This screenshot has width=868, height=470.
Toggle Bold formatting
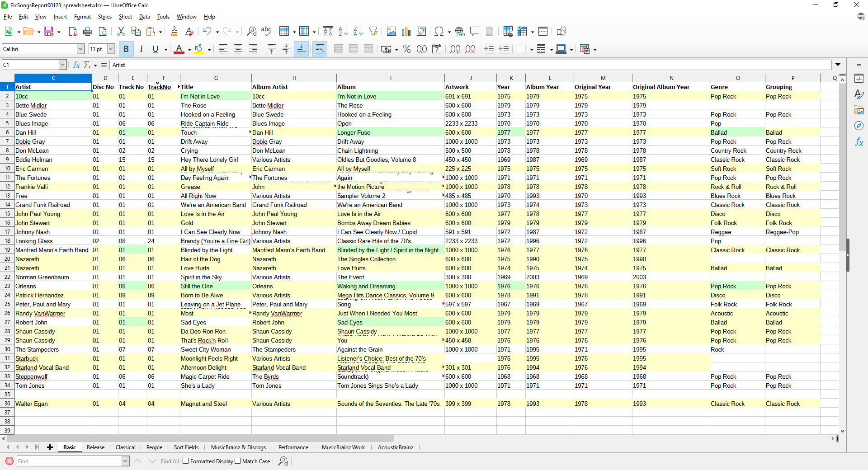pyautogui.click(x=126, y=49)
